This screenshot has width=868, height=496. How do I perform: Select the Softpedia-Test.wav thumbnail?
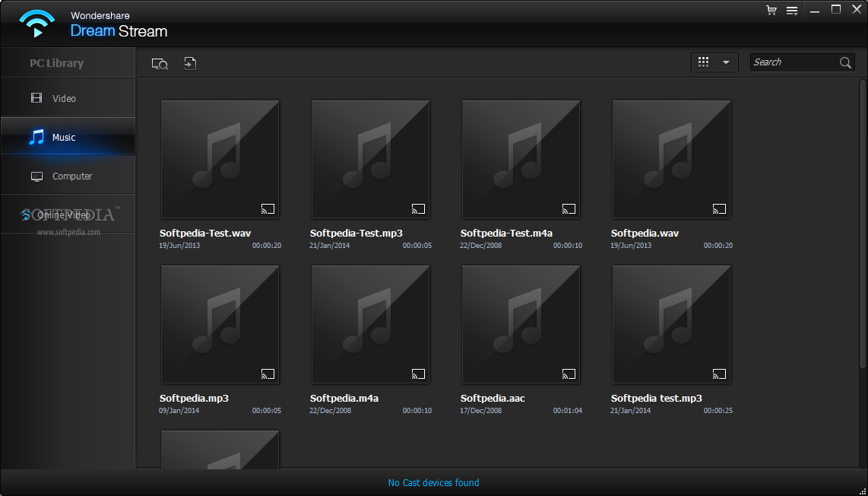(x=220, y=159)
